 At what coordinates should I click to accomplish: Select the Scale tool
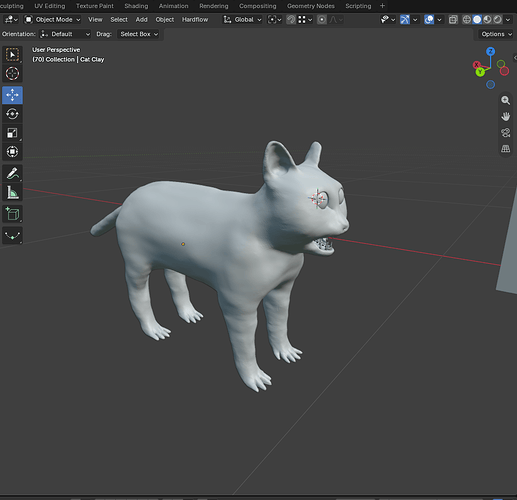point(12,133)
